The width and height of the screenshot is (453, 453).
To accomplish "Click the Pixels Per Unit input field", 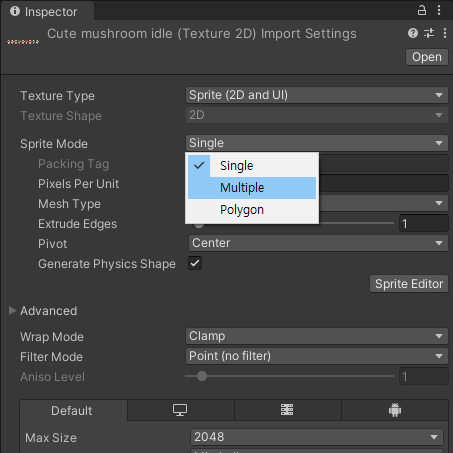I will (383, 183).
